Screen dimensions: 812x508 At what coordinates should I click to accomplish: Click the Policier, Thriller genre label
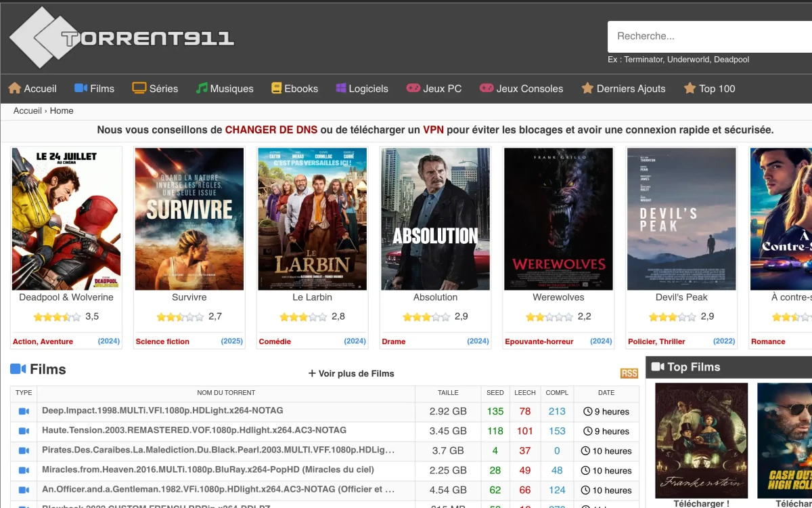click(656, 341)
